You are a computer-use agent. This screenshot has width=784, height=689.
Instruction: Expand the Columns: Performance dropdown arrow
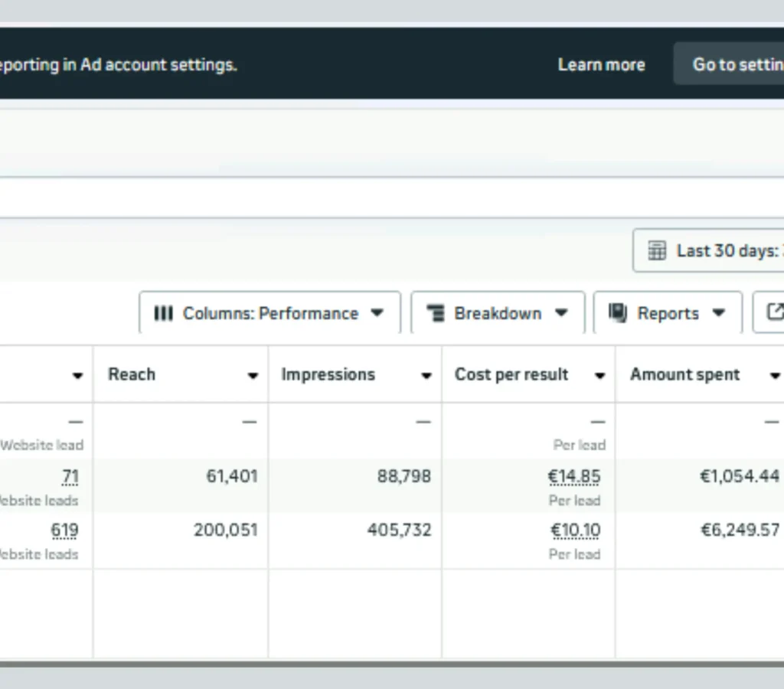point(377,313)
